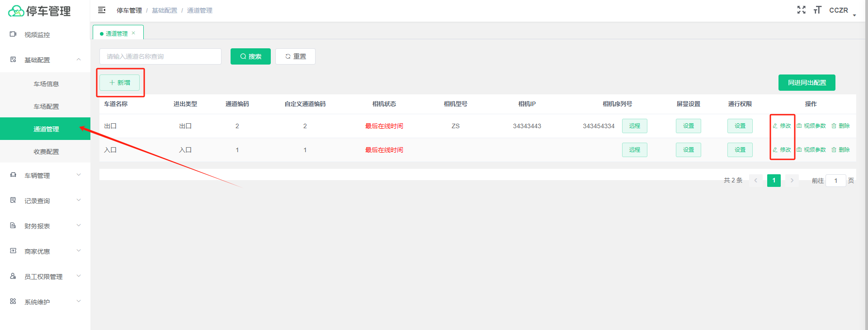Focus the 通道名称 search input field
The image size is (868, 330).
(x=160, y=56)
